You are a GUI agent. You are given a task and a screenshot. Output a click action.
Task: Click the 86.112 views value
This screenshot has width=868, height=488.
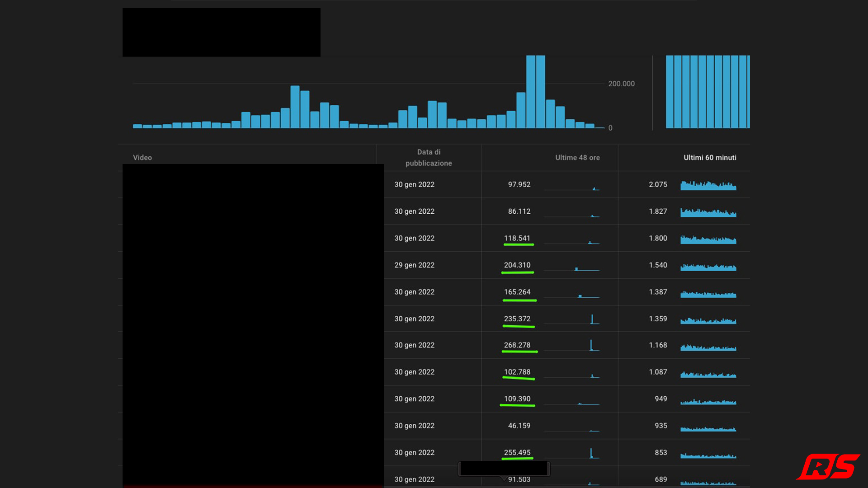519,211
